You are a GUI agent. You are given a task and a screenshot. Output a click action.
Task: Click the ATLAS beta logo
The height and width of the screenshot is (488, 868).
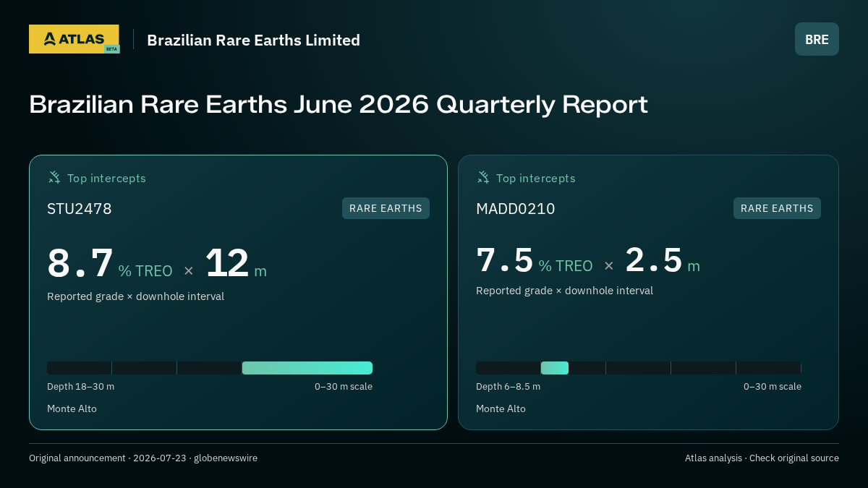point(74,39)
